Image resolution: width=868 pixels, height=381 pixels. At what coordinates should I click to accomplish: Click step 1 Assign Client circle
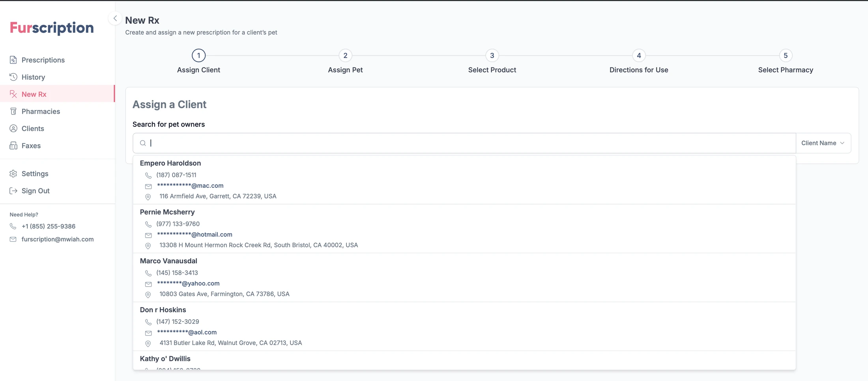[x=198, y=55]
